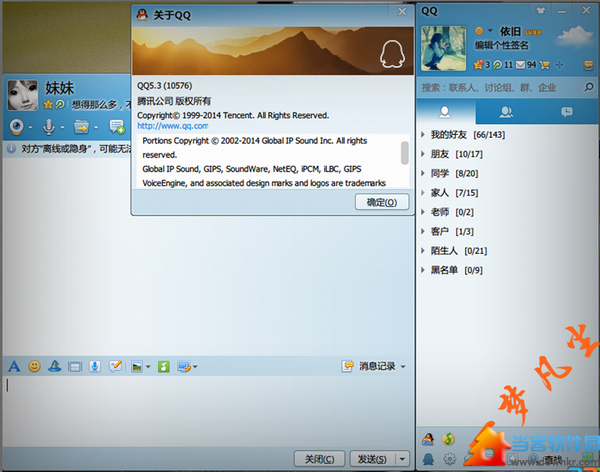Image resolution: width=600 pixels, height=472 pixels.
Task: Switch to the groups tab in QQ panel
Action: pos(506,112)
